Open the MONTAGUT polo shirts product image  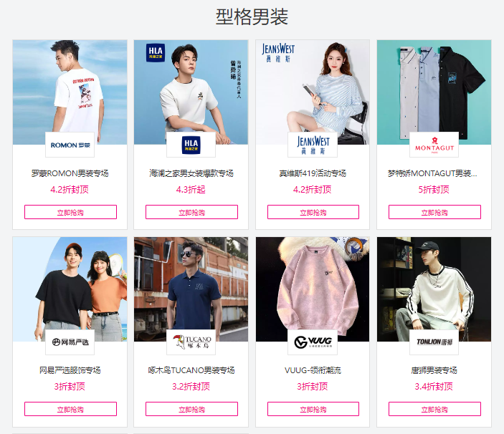(434, 92)
